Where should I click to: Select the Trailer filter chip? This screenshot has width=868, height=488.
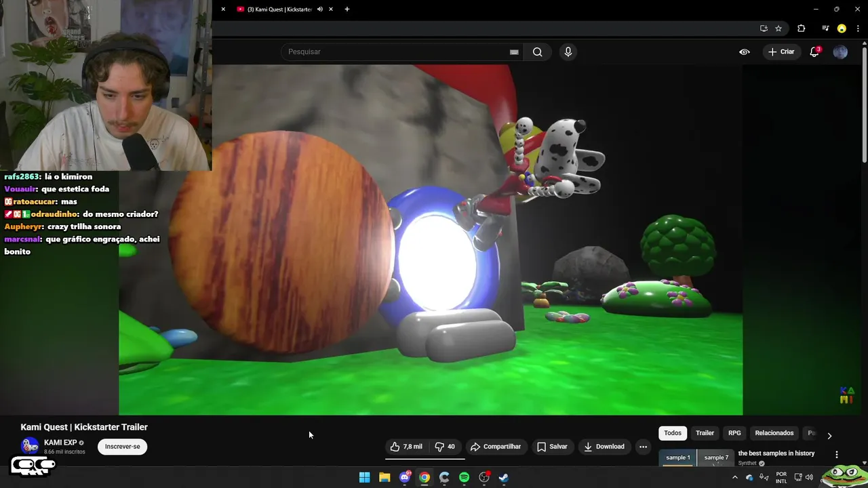pyautogui.click(x=705, y=433)
